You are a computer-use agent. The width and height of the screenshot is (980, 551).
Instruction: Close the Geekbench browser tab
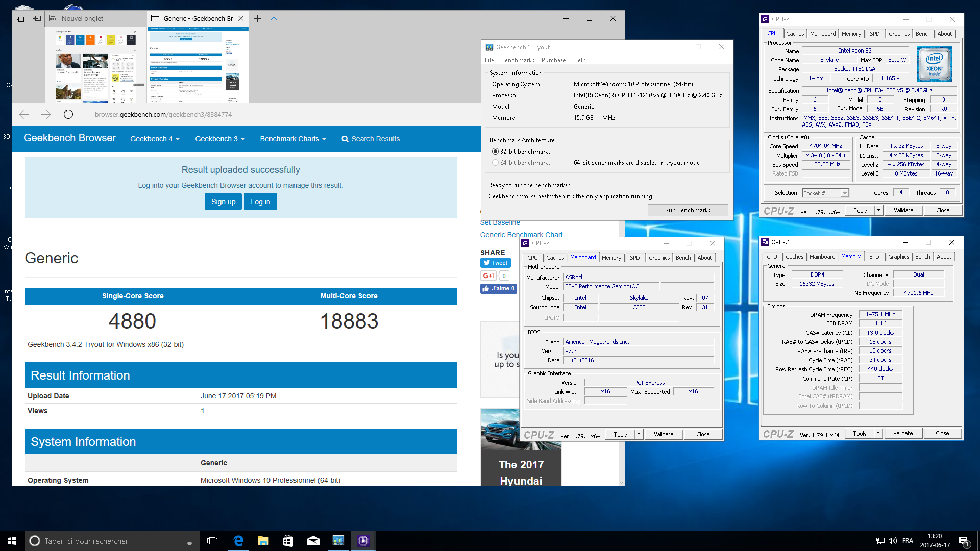(x=241, y=18)
